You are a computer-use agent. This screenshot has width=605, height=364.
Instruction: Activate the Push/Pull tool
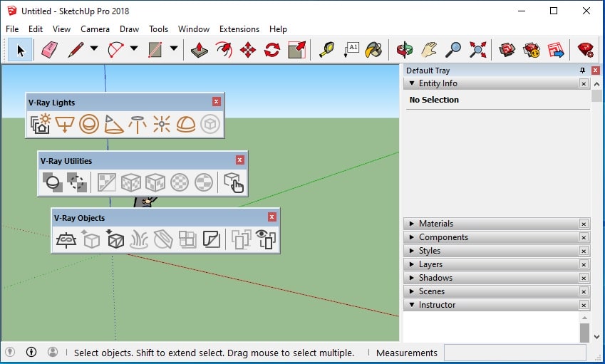coord(200,50)
